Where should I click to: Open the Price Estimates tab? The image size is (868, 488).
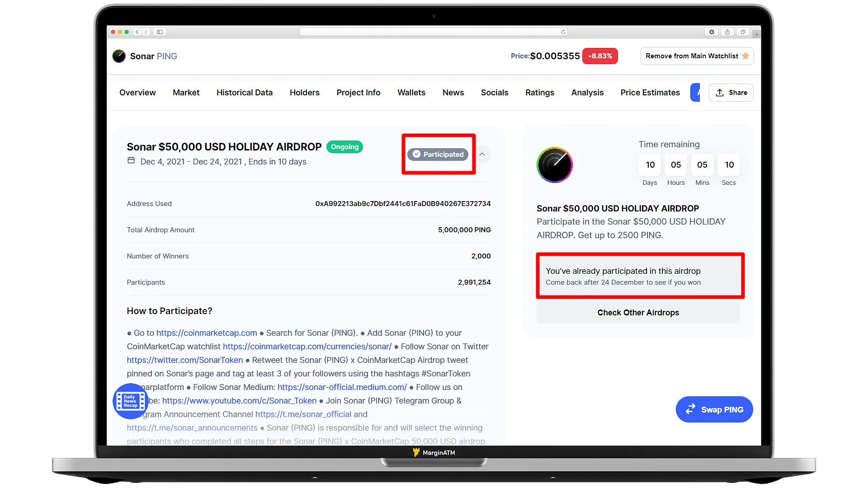650,93
